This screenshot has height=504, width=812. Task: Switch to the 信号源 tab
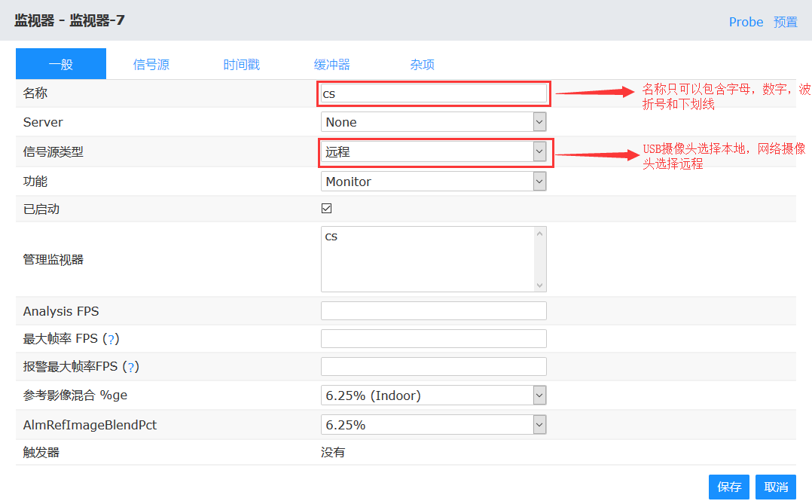coord(151,65)
